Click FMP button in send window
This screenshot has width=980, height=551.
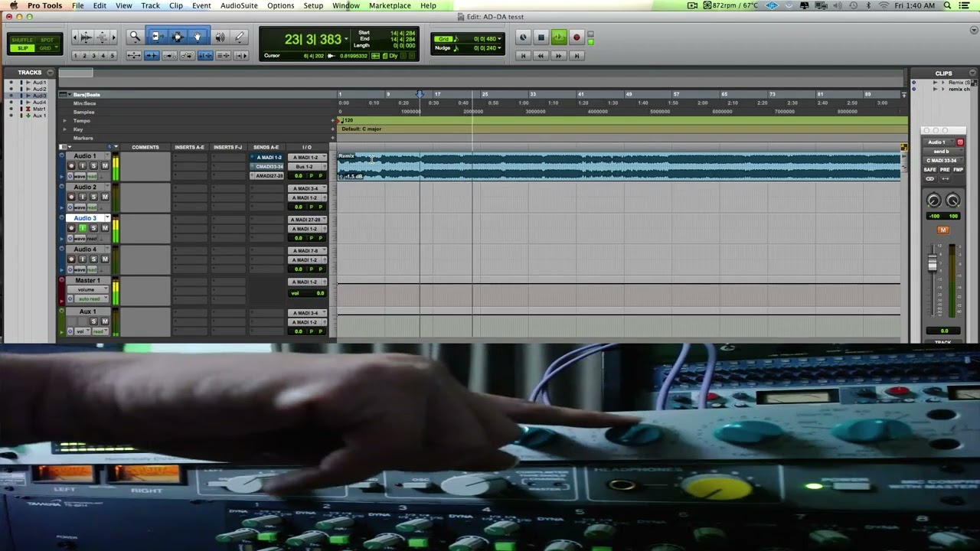pos(958,169)
